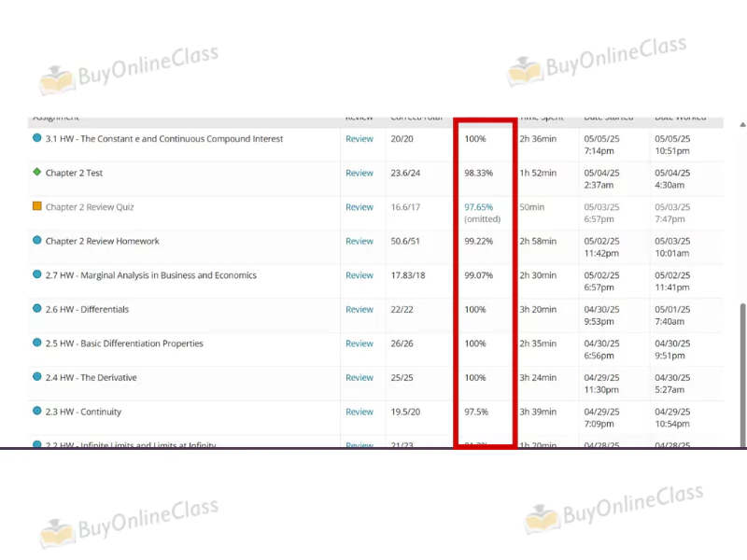This screenshot has height=560, width=747.
Task: Click the scroll up arrow at the scrollbar top
Action: pos(742,123)
